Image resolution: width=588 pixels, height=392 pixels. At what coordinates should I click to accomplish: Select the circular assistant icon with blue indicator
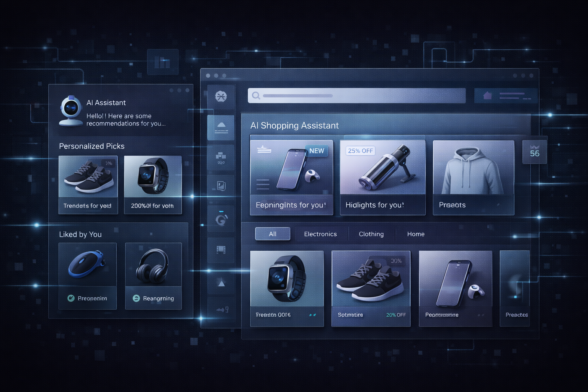click(x=221, y=220)
